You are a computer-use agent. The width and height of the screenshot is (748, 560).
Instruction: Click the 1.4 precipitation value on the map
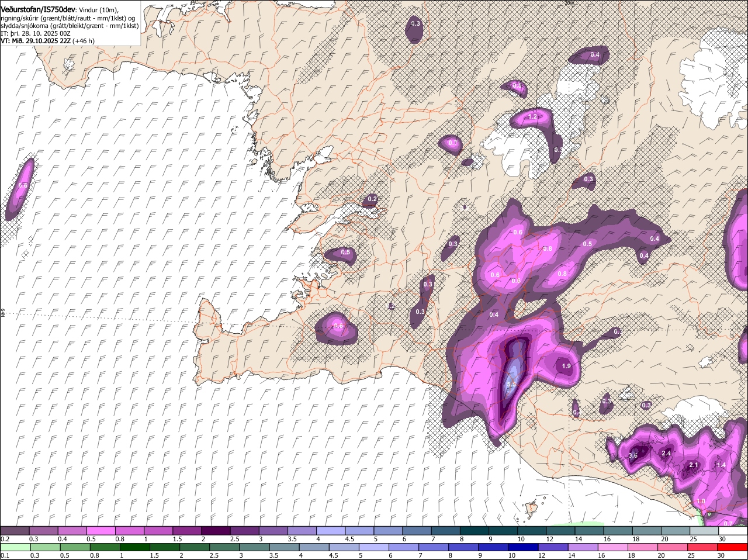tap(721, 465)
